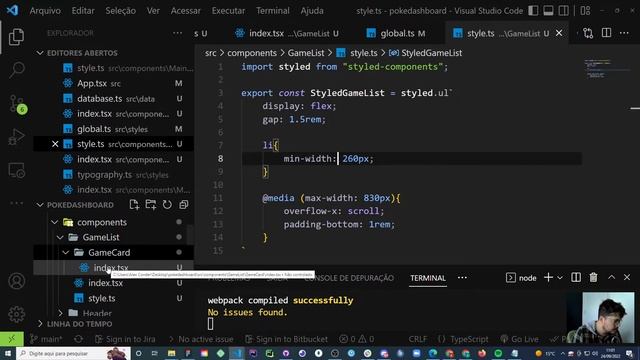This screenshot has width=640, height=360.
Task: Select the CONSOLE DE DEPURAÇÃO tab
Action: 349,278
